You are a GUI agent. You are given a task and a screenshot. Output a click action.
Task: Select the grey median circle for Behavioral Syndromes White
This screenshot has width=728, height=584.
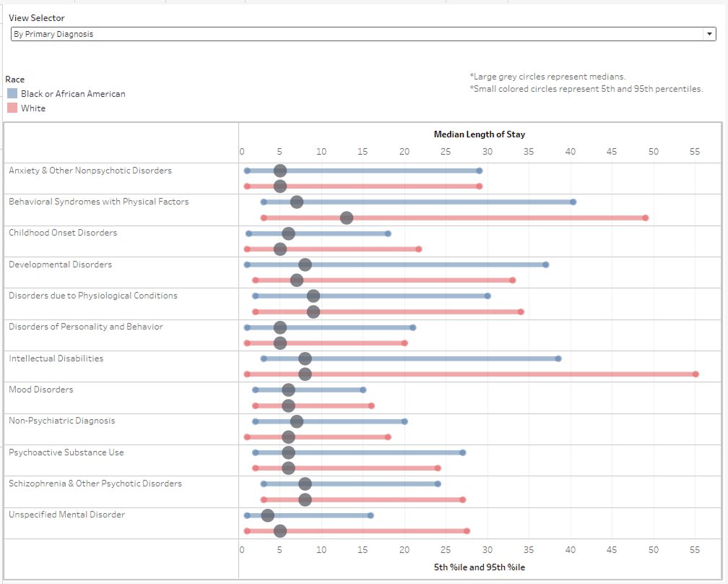[x=347, y=218]
